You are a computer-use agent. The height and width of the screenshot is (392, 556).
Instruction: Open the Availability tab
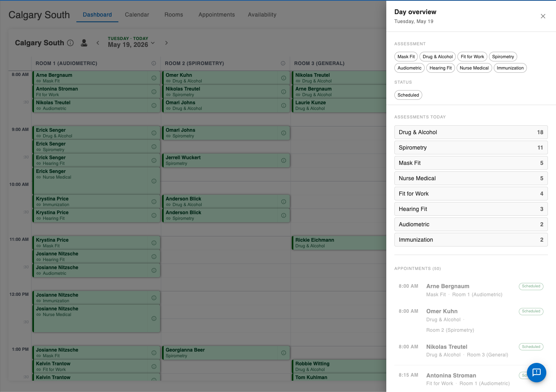click(262, 15)
